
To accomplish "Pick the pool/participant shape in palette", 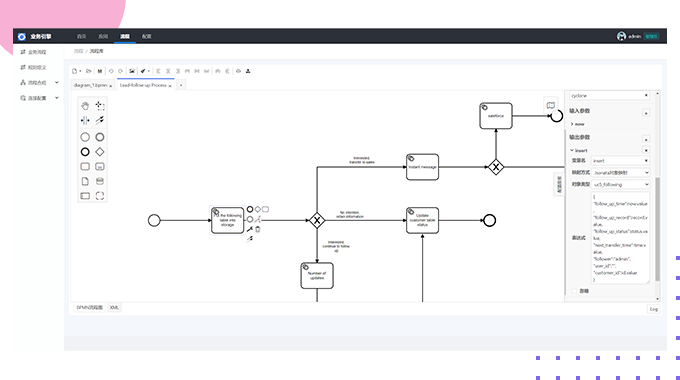I will pos(85,196).
